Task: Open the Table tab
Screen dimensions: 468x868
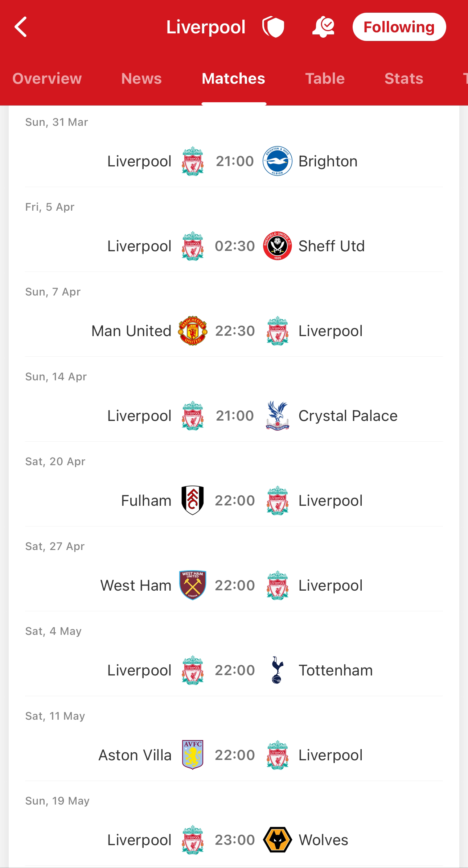Action: (325, 78)
